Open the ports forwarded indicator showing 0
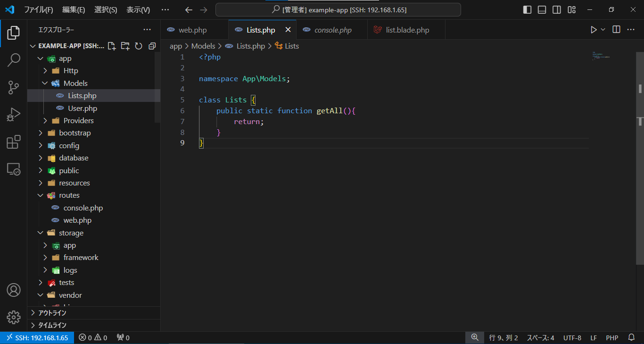The width and height of the screenshot is (644, 344). tap(123, 338)
